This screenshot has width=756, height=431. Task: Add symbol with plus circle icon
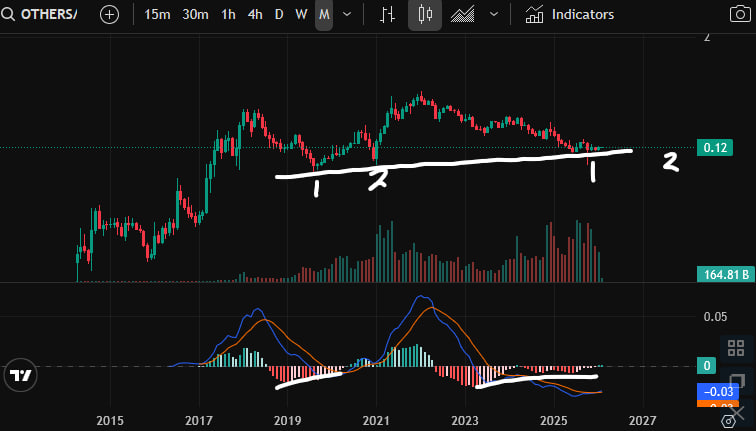[x=109, y=15]
